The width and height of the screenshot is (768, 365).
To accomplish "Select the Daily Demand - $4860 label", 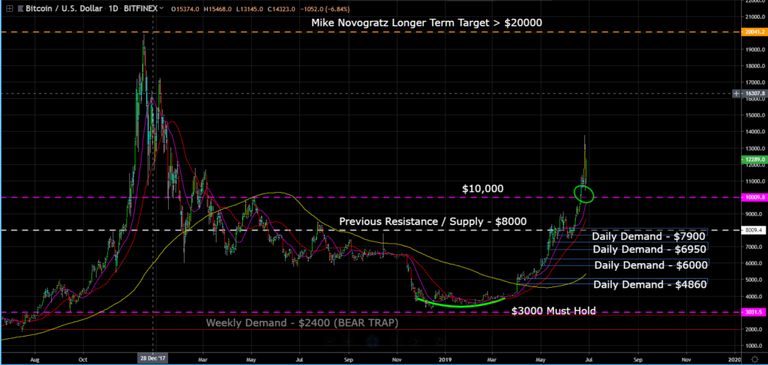I will click(650, 284).
